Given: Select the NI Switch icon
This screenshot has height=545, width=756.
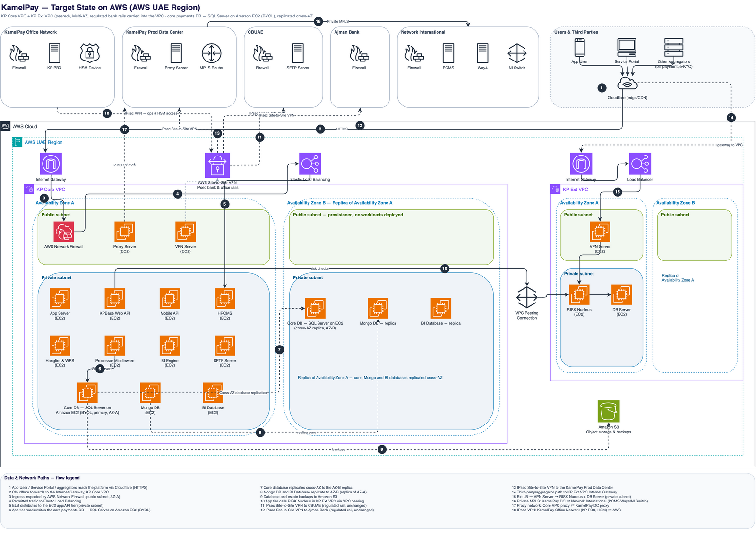Looking at the screenshot, I should [517, 53].
